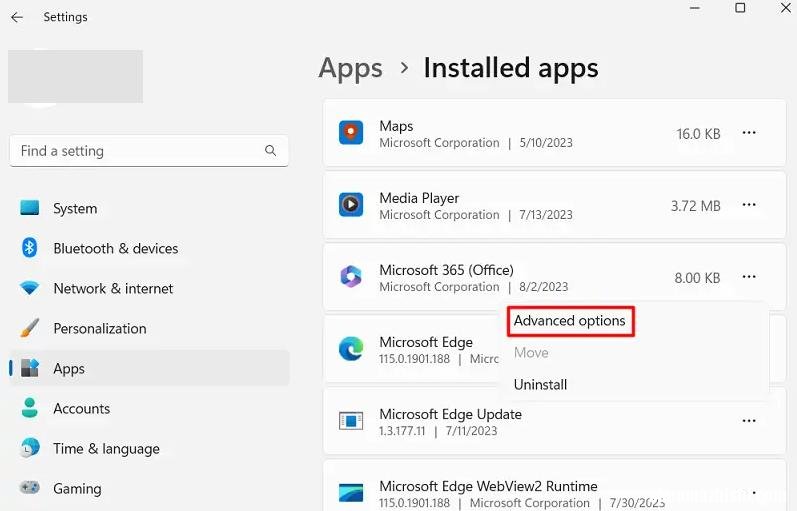This screenshot has height=511, width=797.
Task: Open Gaming settings
Action: (x=149, y=489)
